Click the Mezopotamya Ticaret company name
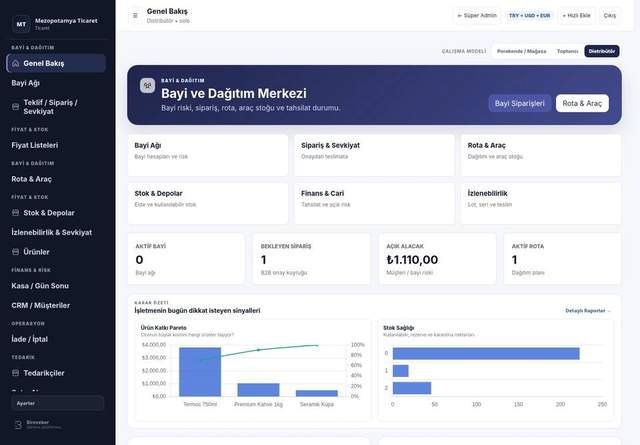The height and width of the screenshot is (445, 640). click(66, 20)
